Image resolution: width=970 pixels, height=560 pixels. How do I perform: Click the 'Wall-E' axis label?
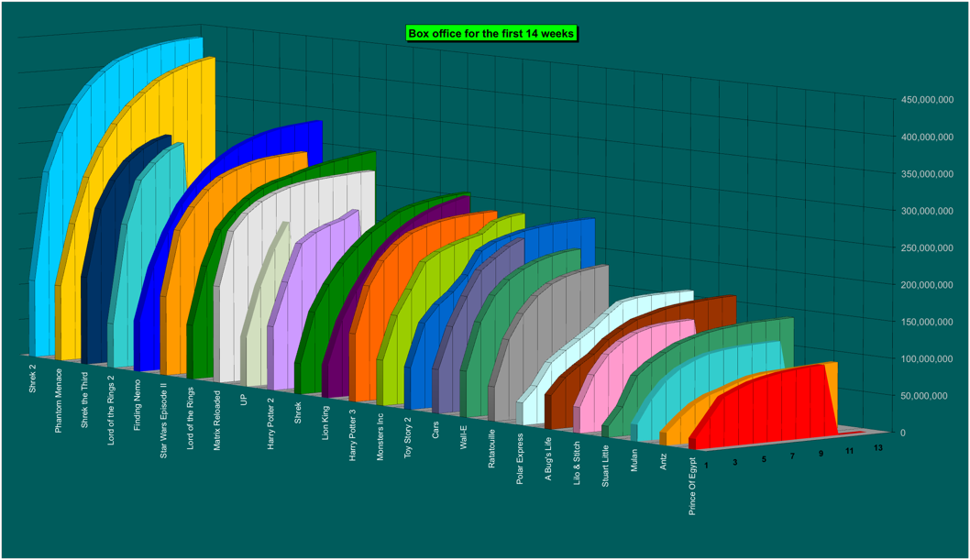[463, 436]
